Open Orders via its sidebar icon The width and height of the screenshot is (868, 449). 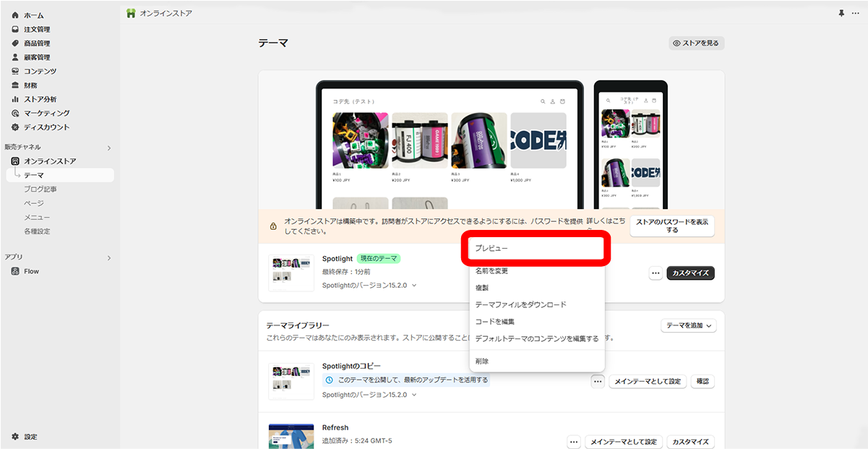click(15, 30)
